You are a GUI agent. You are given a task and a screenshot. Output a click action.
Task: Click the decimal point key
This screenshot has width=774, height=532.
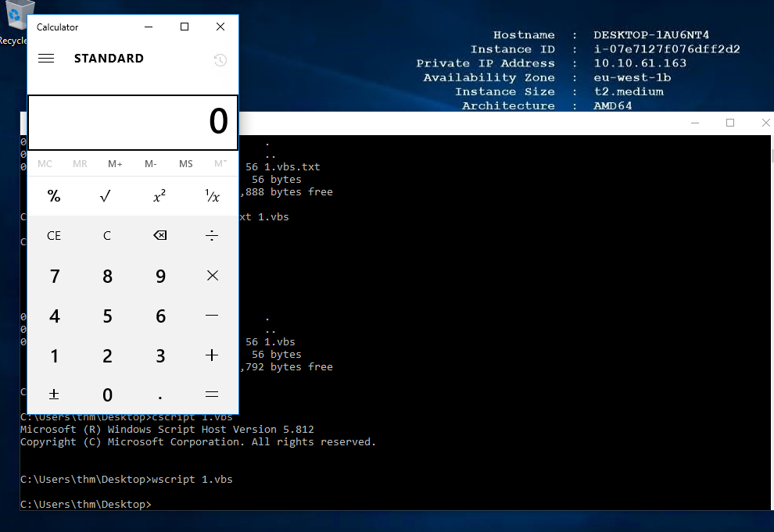pyautogui.click(x=160, y=394)
